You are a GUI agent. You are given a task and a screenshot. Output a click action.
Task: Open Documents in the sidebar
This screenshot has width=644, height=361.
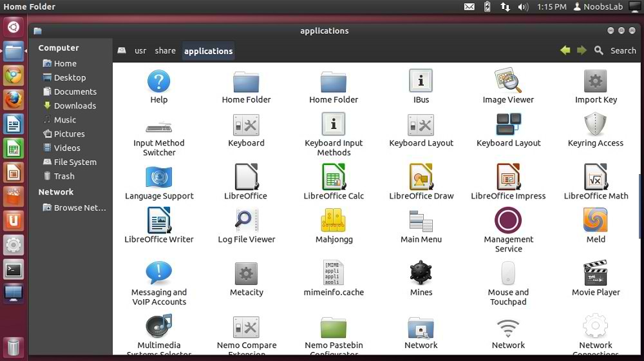70,92
